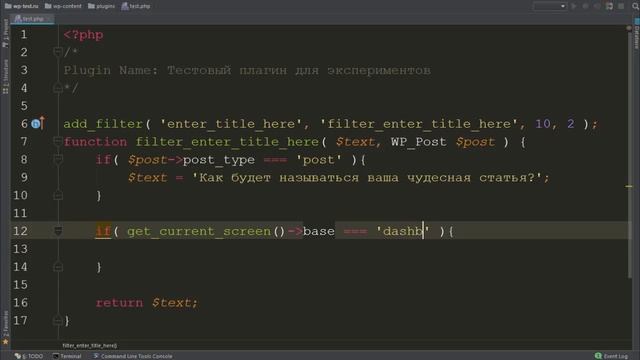The height and width of the screenshot is (360, 640).
Task: Click the Search Everywhere magnifier icon
Action: click(x=635, y=6)
